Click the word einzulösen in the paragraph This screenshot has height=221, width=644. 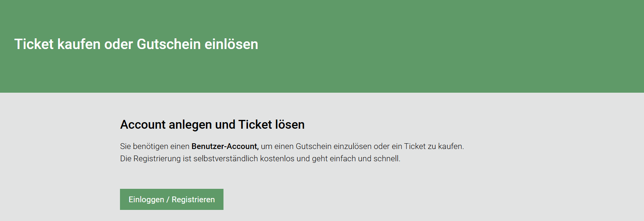[x=352, y=146]
